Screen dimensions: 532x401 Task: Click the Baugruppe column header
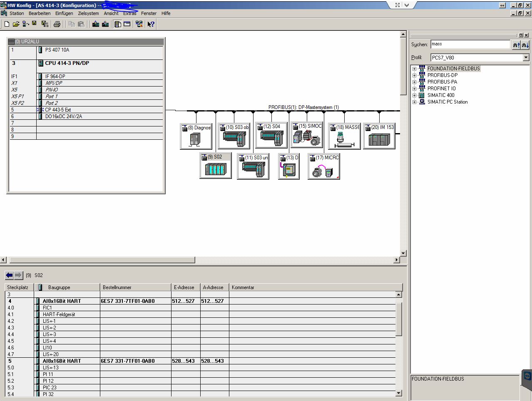coord(67,287)
